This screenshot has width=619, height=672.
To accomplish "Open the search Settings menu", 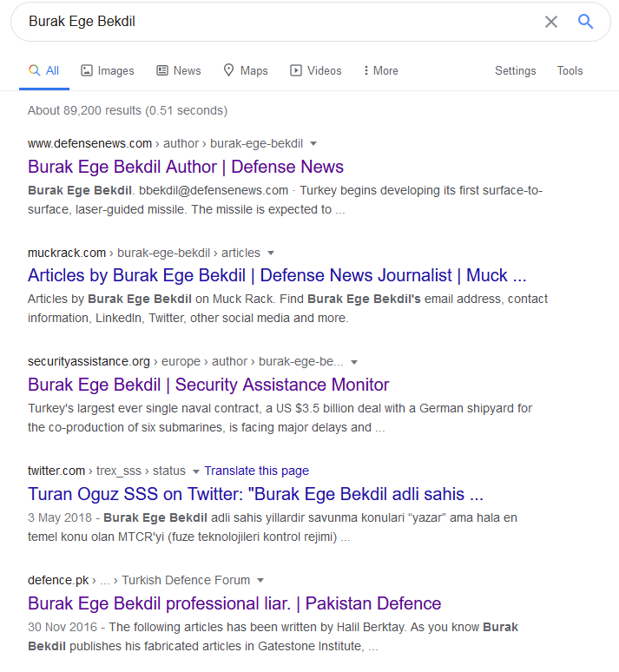I will [x=515, y=71].
